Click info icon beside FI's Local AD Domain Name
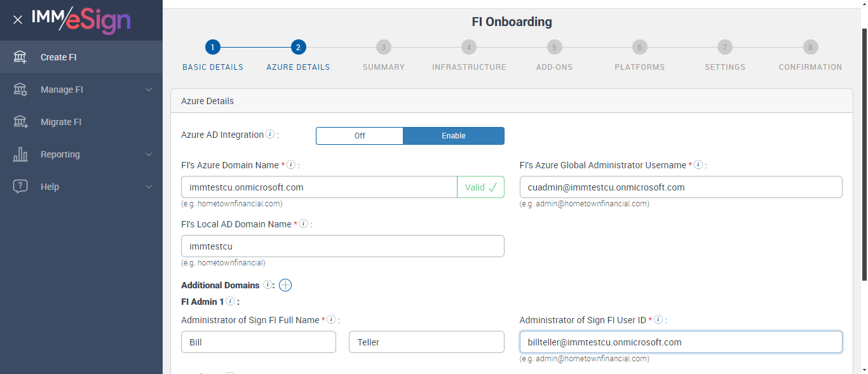The height and width of the screenshot is (374, 868). [x=304, y=224]
